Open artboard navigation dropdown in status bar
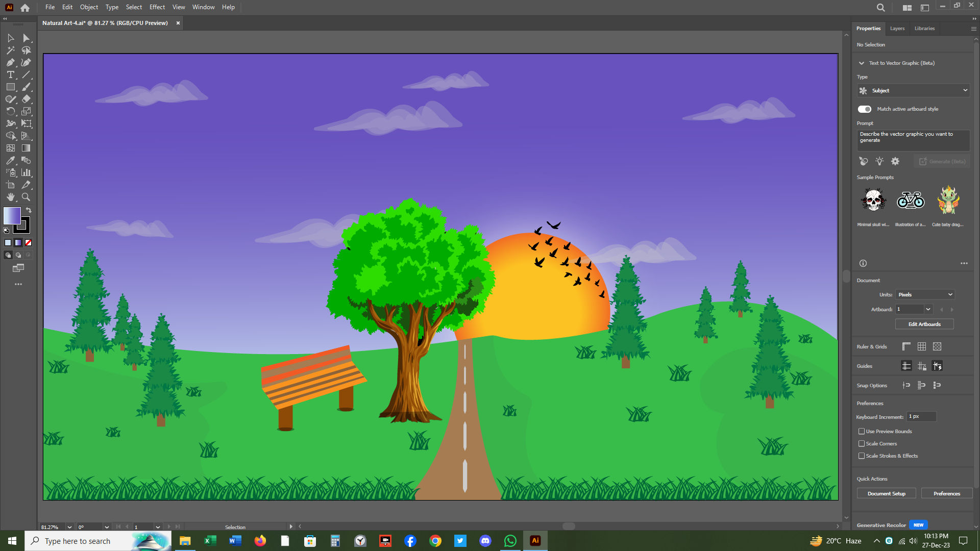The width and height of the screenshot is (980, 551). (x=158, y=527)
